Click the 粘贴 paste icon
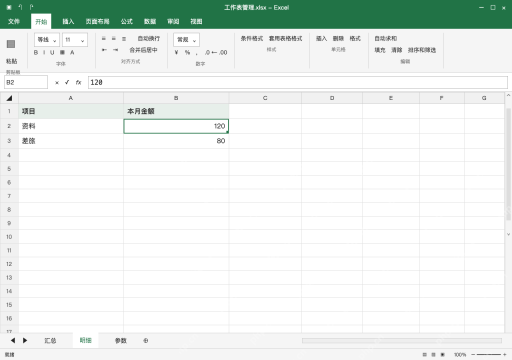Image resolution: width=512 pixels, height=360 pixels. [x=11, y=44]
